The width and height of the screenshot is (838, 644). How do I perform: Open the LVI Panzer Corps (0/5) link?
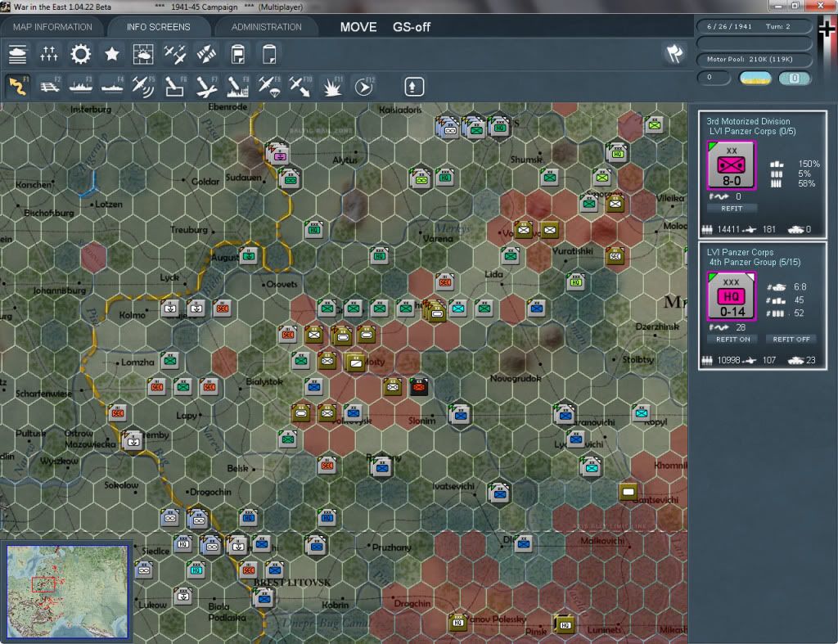click(752, 131)
